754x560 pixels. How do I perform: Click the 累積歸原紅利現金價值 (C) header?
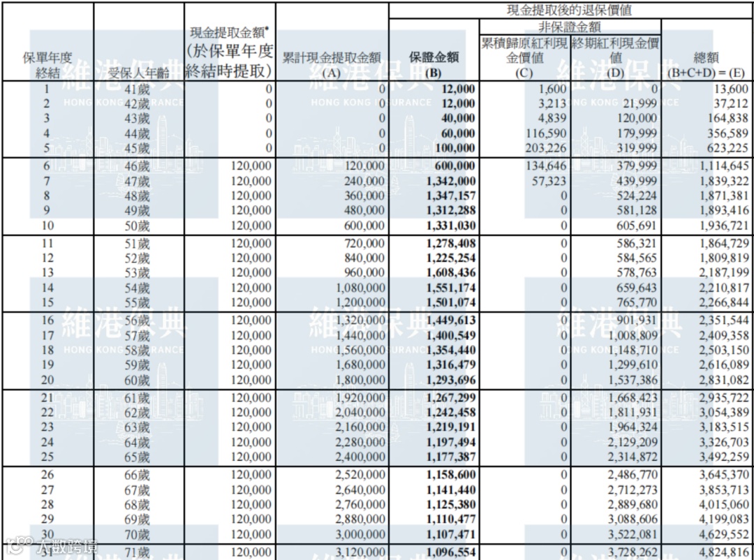(x=524, y=58)
